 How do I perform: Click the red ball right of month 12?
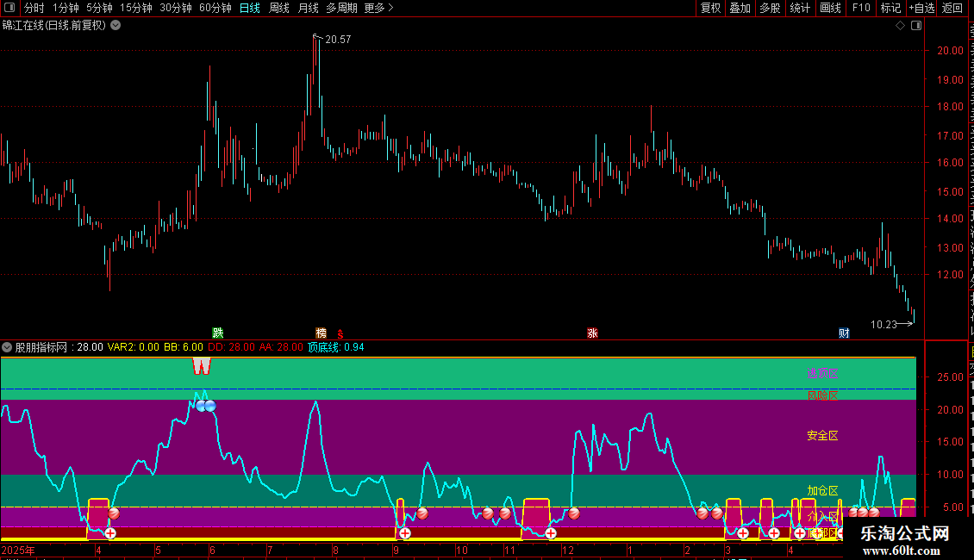point(574,513)
